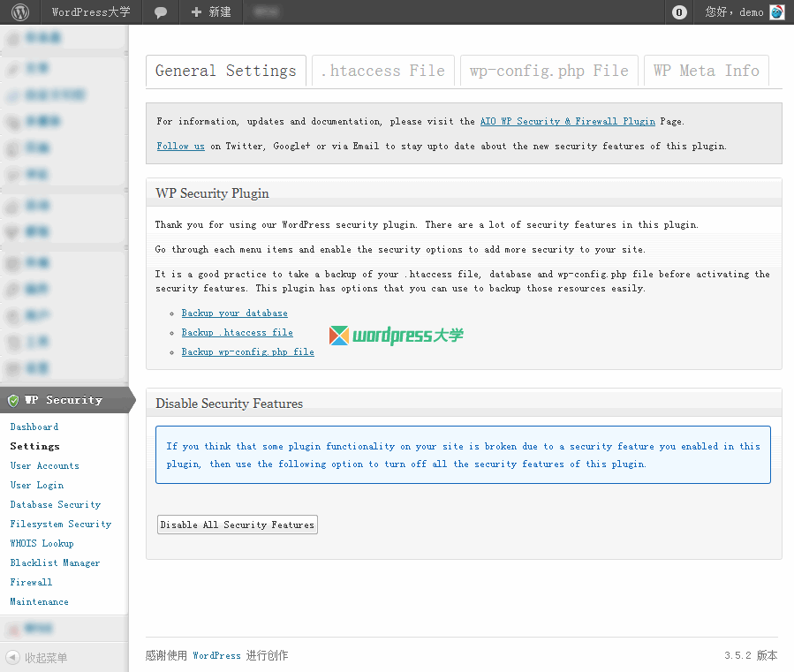Open WHOIS Lookup submenu item
794x672 pixels.
click(42, 543)
